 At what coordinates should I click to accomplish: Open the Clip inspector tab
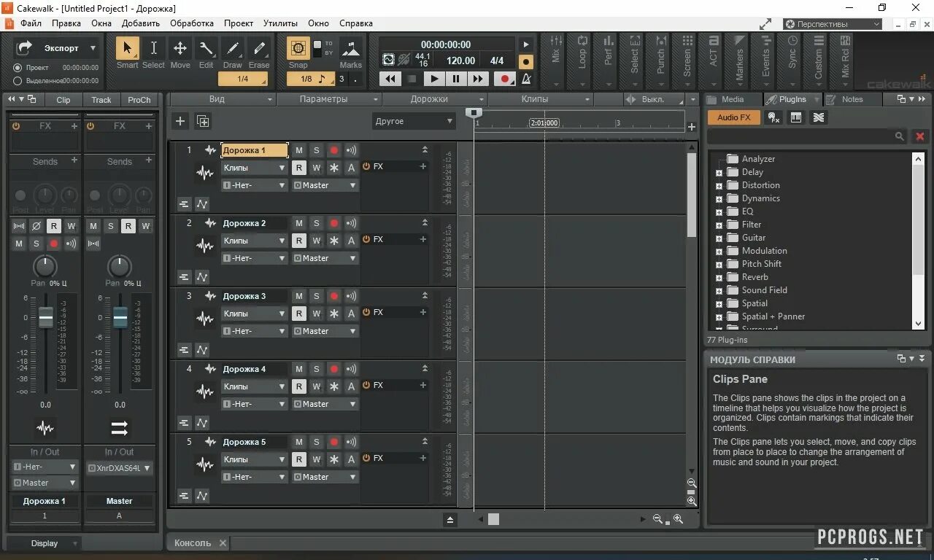[x=63, y=100]
